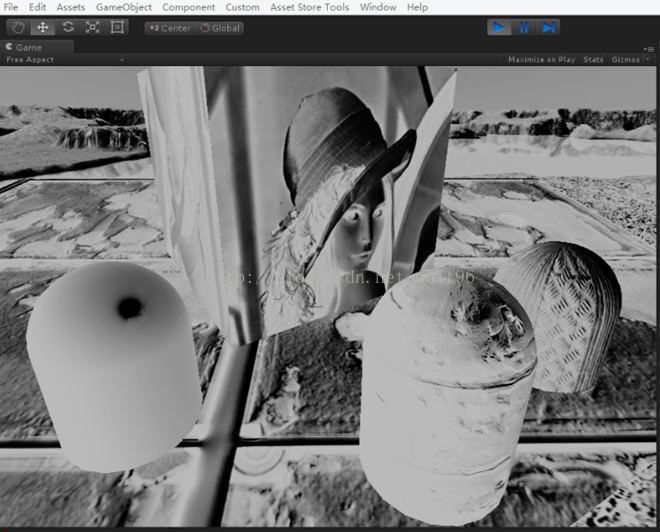Open the Asset Store Tools menu
Screen dimensions: 660x532
[x=309, y=7]
